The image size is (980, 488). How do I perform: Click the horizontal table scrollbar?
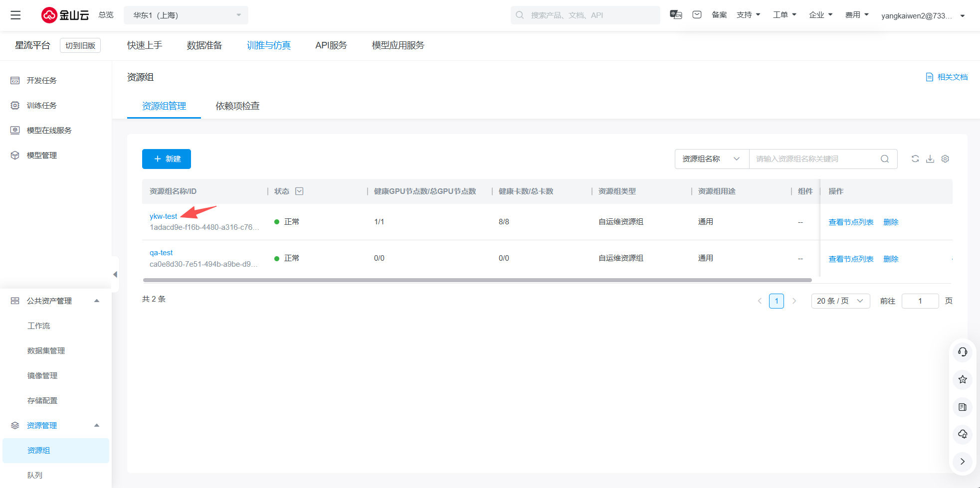477,280
